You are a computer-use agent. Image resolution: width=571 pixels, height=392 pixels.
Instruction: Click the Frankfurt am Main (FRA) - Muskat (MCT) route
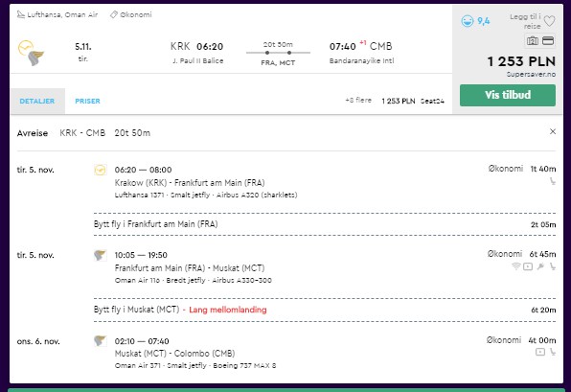pos(190,268)
